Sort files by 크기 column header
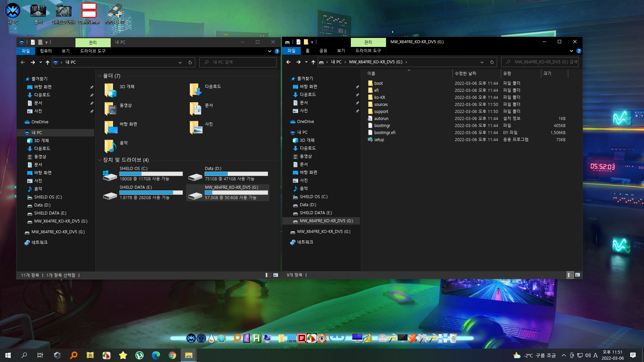Viewport: 644px width, 362px height. [x=554, y=73]
